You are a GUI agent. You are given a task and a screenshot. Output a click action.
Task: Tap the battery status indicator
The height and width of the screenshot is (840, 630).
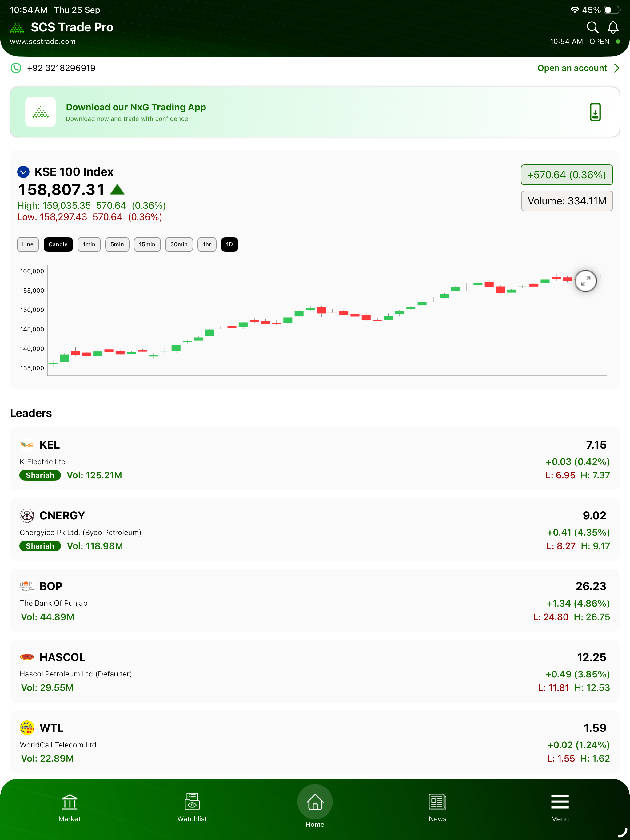[612, 10]
